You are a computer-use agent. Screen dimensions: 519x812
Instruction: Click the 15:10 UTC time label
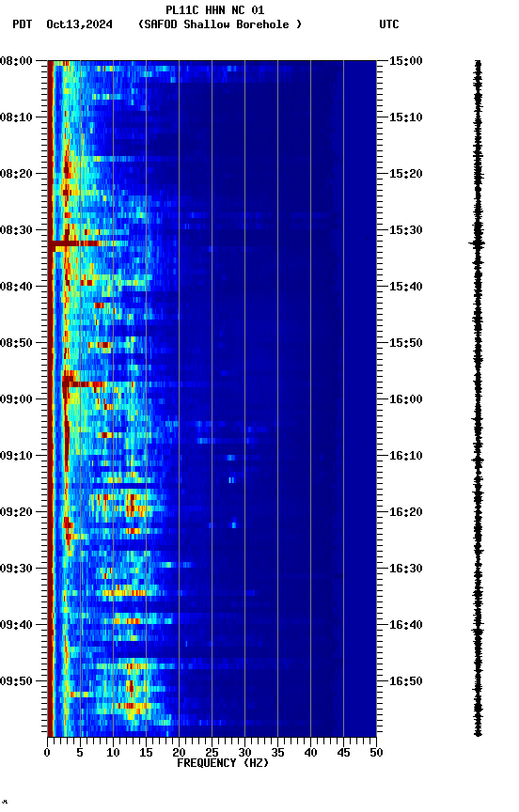[x=406, y=117]
